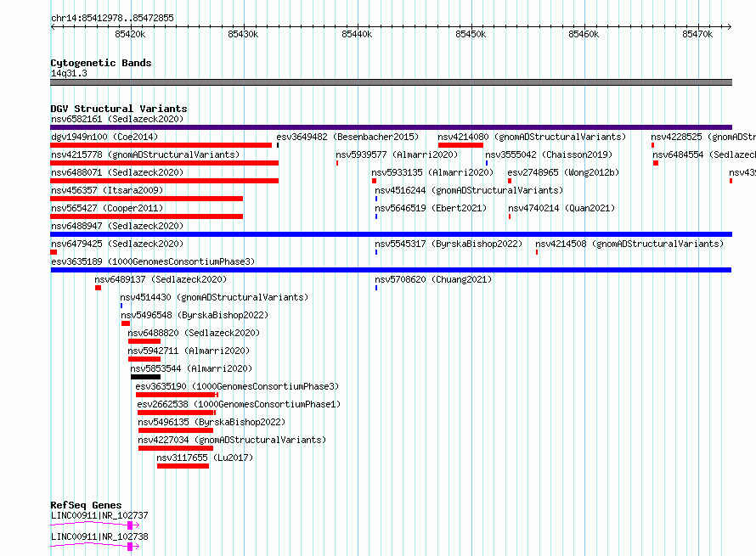Open nsv3117655 (Lu2017) variant label
The width and height of the screenshot is (756, 556).
pyautogui.click(x=205, y=458)
